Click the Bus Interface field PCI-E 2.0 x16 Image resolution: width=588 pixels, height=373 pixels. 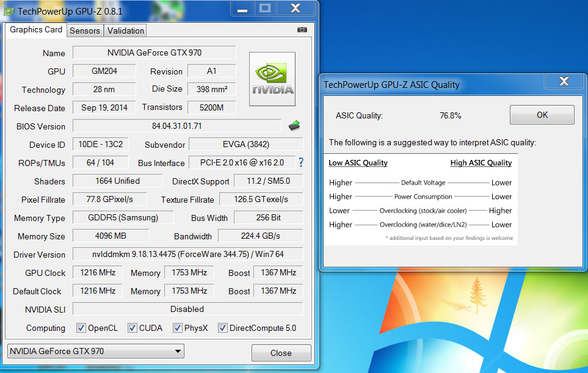click(x=242, y=163)
